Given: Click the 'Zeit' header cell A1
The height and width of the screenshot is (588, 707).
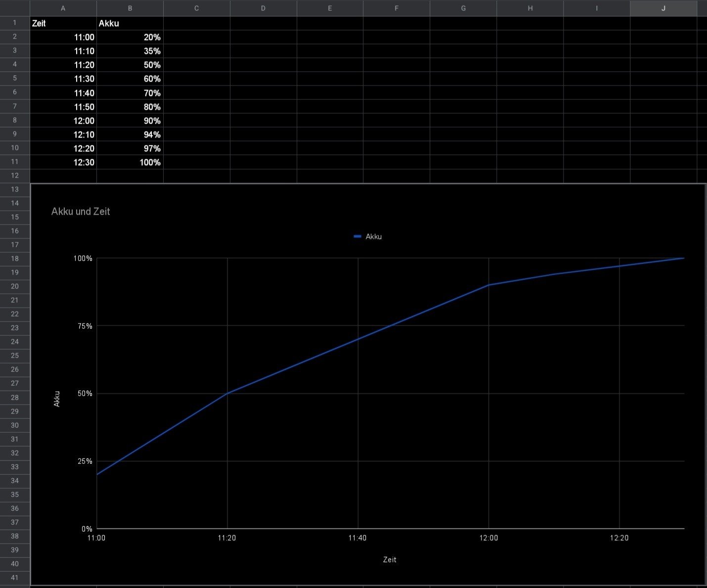Looking at the screenshot, I should coord(63,23).
